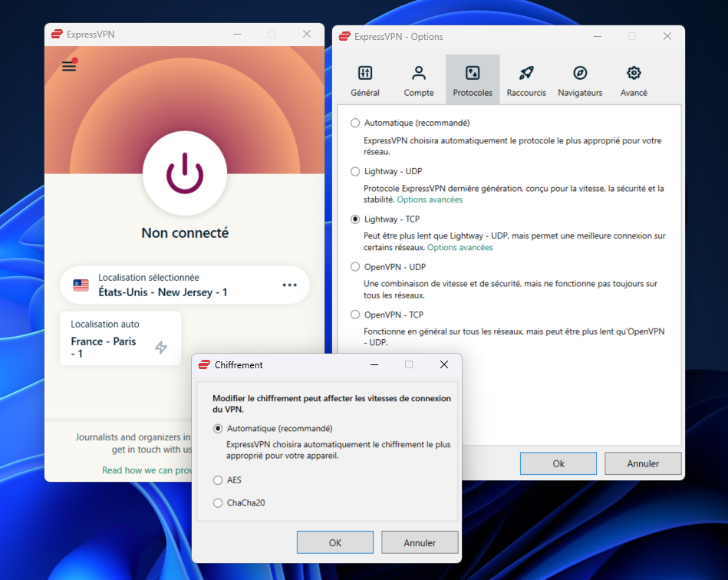Click Ok in the Options window
Viewport: 728px width, 580px height.
pos(558,463)
